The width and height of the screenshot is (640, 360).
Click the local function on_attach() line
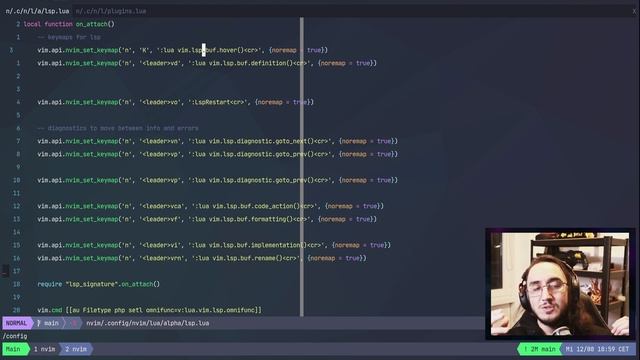pos(69,24)
